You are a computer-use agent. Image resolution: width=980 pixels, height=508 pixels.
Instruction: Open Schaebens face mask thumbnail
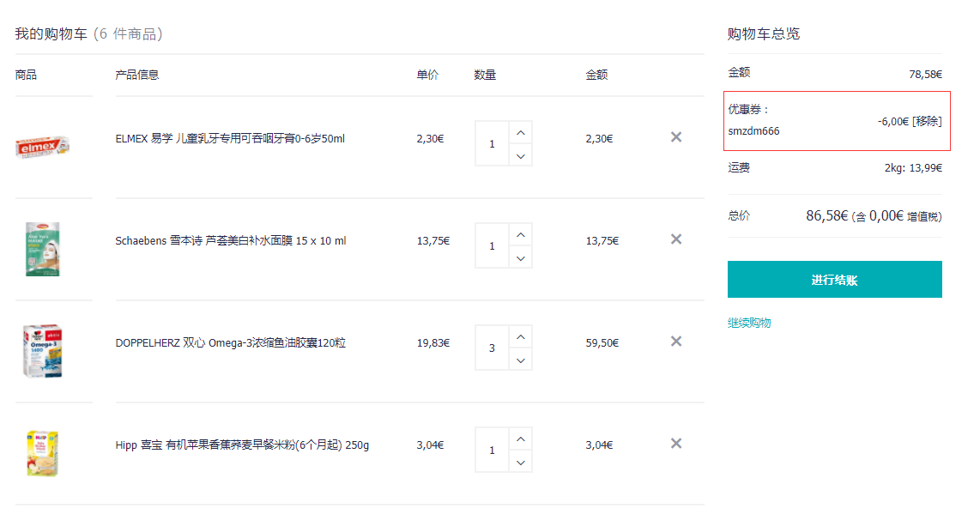[43, 249]
